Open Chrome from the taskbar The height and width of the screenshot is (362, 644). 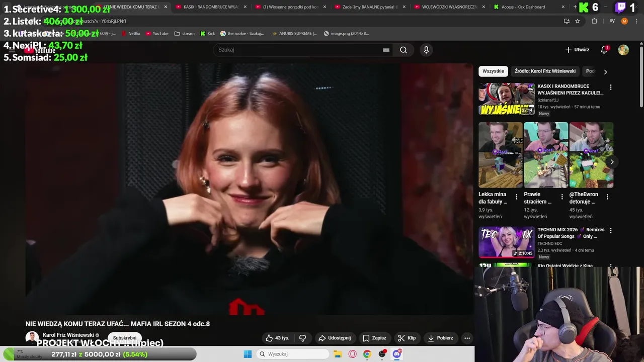coord(367,354)
